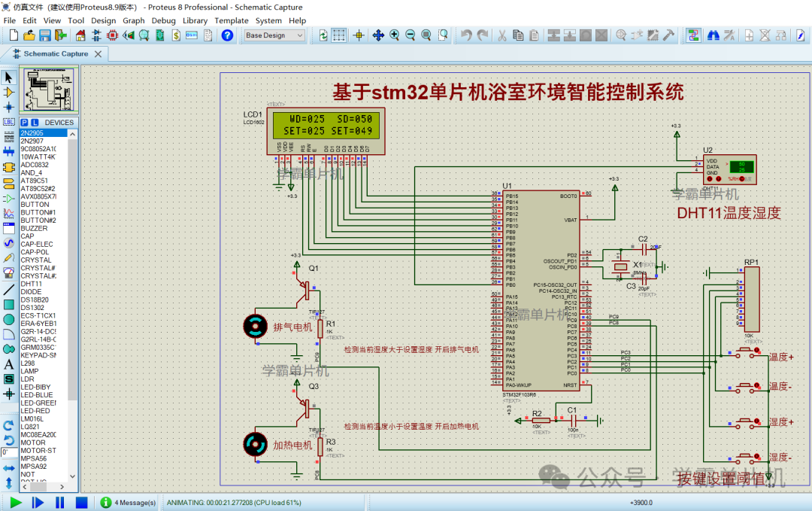Step the simulation forward

(x=38, y=503)
